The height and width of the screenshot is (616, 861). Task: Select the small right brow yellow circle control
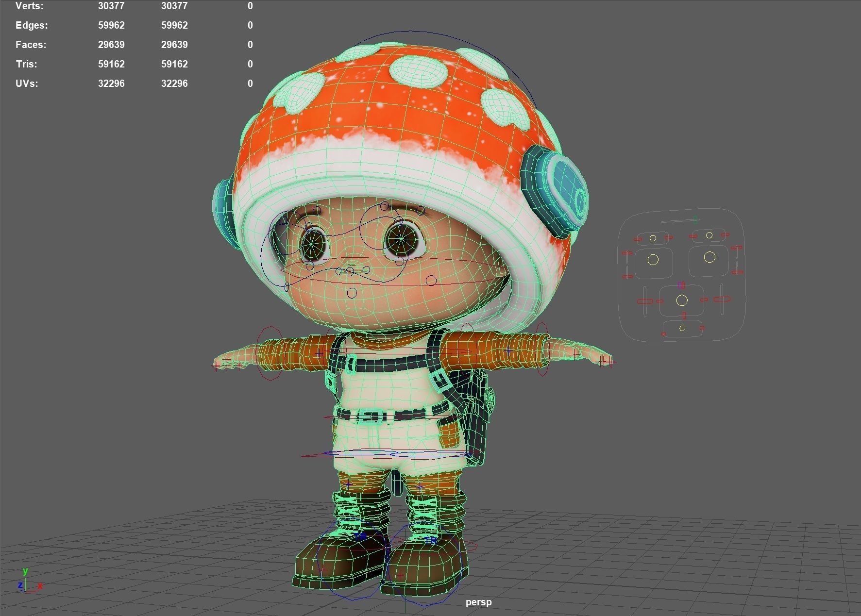[x=709, y=235]
